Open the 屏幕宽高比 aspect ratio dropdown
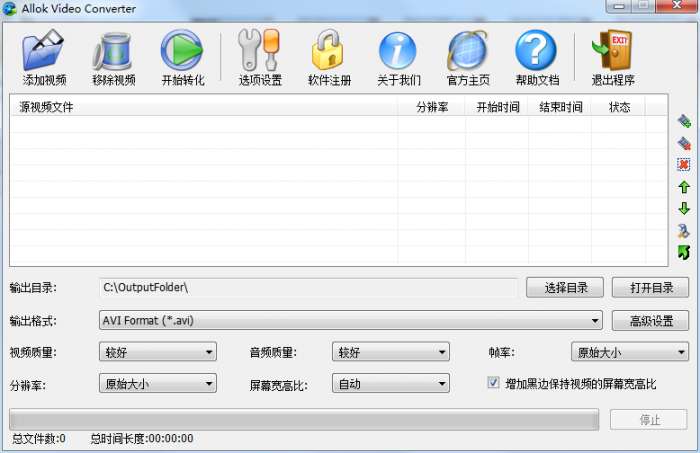This screenshot has height=453, width=700. (391, 383)
